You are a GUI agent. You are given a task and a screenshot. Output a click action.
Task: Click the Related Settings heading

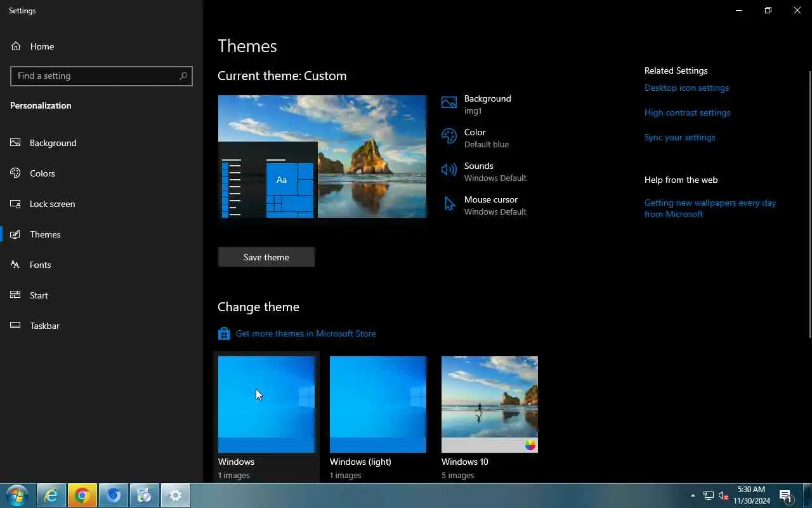pos(676,70)
